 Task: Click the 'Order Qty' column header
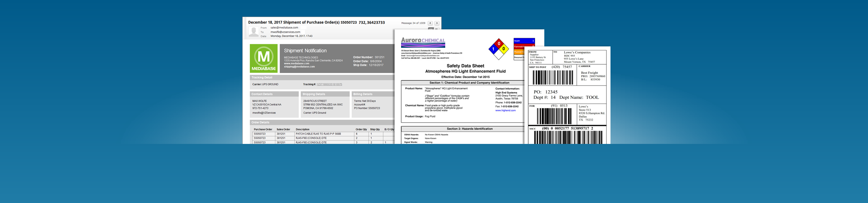[x=361, y=129]
